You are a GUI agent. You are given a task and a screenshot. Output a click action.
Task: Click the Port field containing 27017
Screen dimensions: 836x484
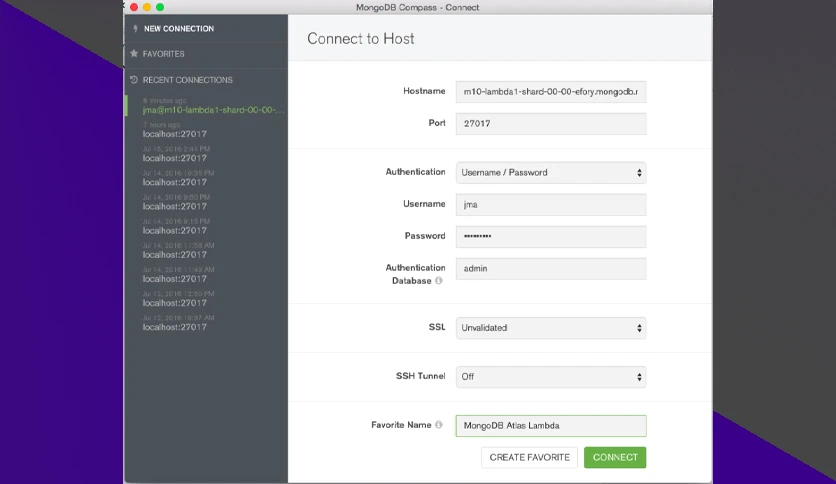[x=551, y=124]
